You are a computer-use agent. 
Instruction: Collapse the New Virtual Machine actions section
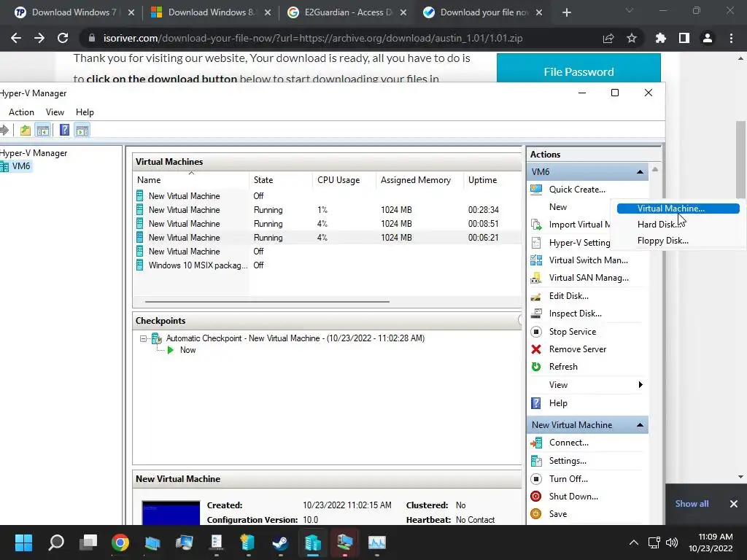coord(640,425)
